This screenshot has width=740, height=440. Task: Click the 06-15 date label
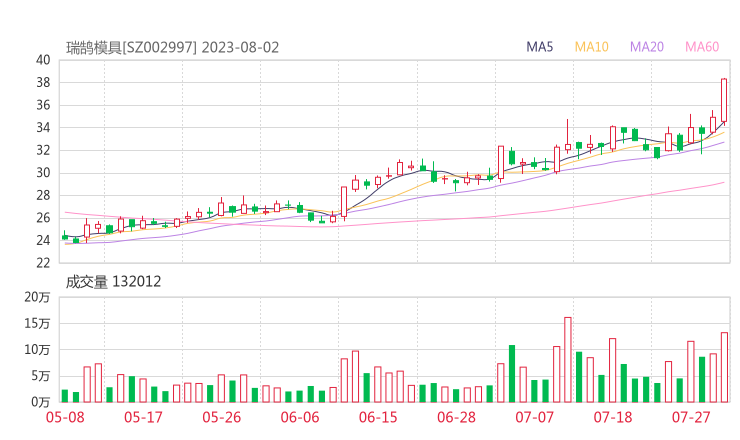[378, 417]
